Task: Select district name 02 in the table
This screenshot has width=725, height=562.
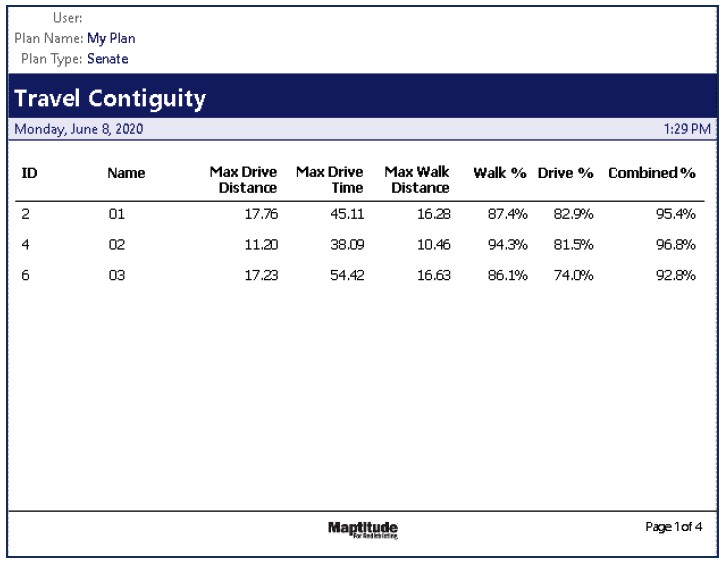Action: (x=117, y=245)
